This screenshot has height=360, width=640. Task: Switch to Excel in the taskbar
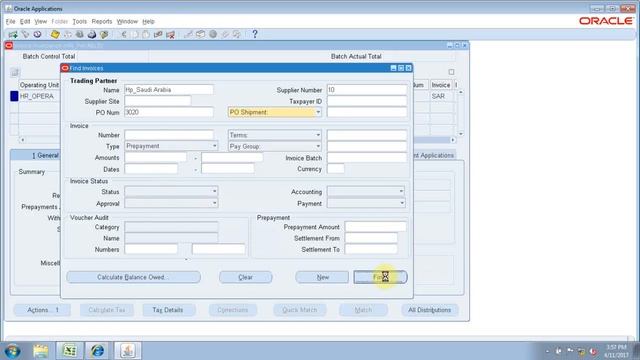69,351
